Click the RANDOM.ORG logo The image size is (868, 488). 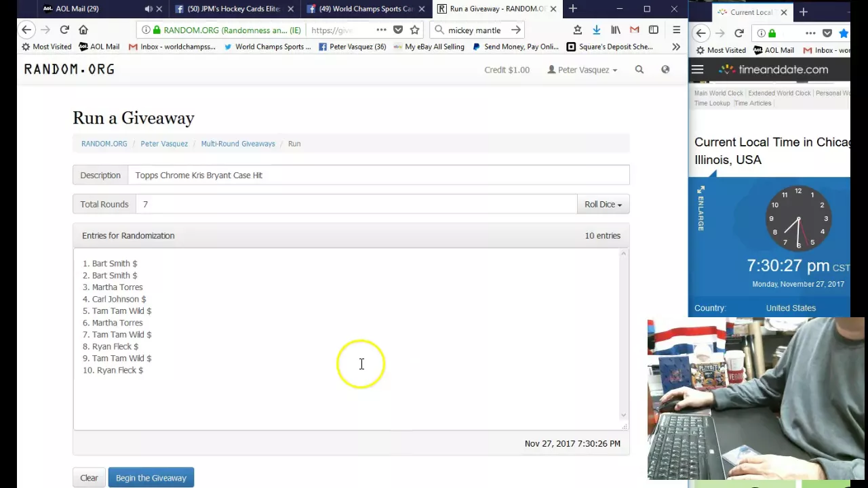coord(69,69)
